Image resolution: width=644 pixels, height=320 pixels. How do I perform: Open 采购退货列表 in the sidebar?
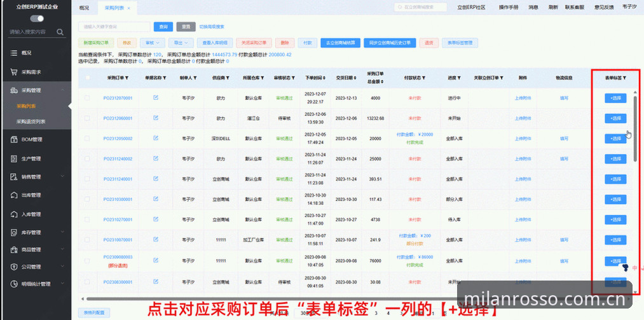pos(31,122)
